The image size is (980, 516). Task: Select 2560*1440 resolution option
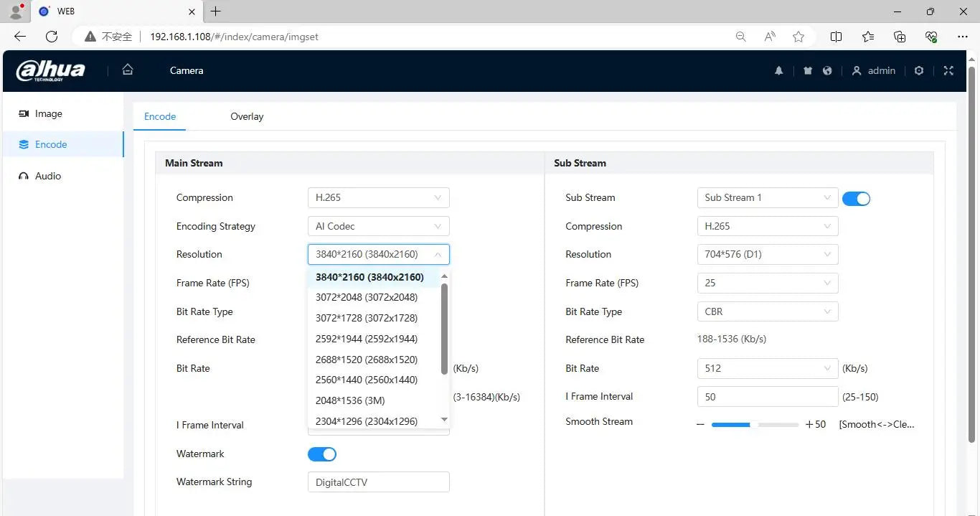(x=366, y=380)
